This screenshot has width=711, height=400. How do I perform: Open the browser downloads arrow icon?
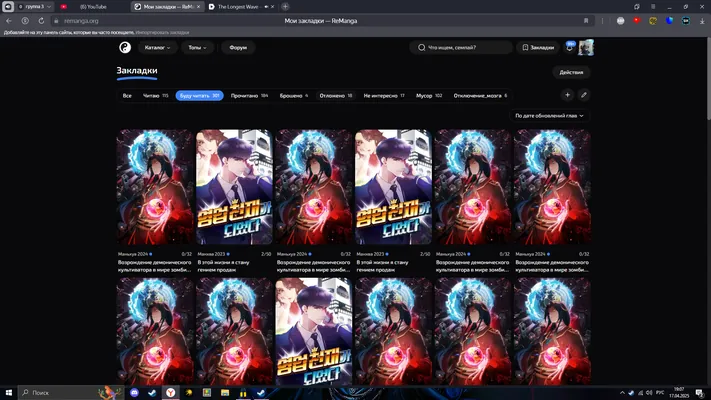click(702, 21)
